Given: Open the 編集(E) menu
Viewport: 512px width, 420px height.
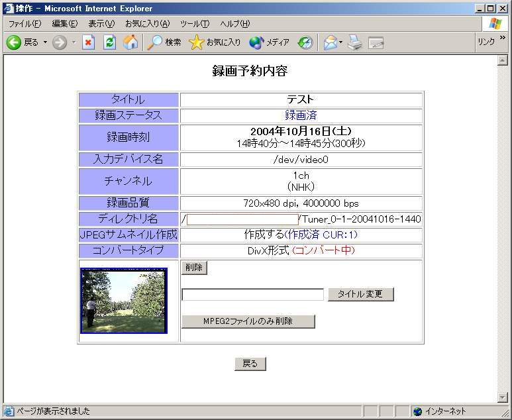Looking at the screenshot, I should (x=65, y=24).
